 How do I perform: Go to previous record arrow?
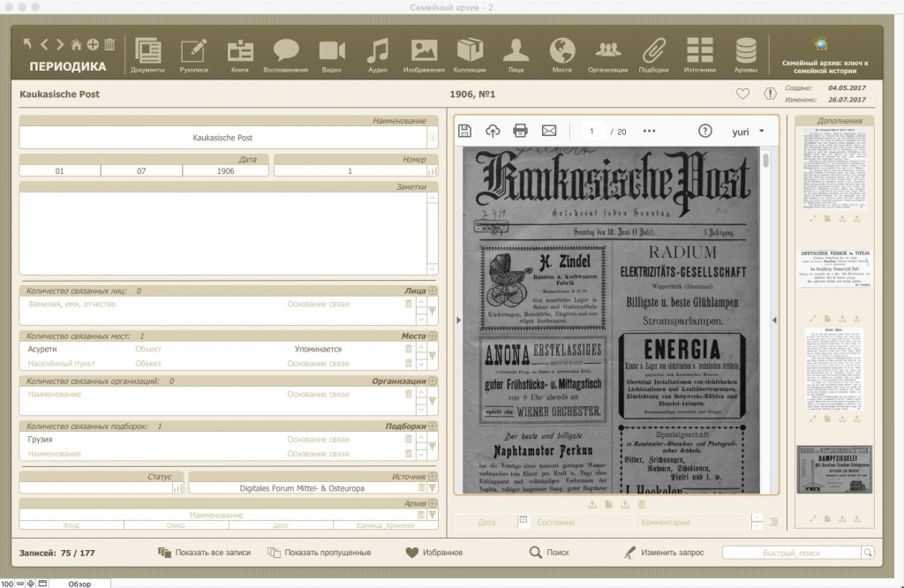[x=44, y=44]
